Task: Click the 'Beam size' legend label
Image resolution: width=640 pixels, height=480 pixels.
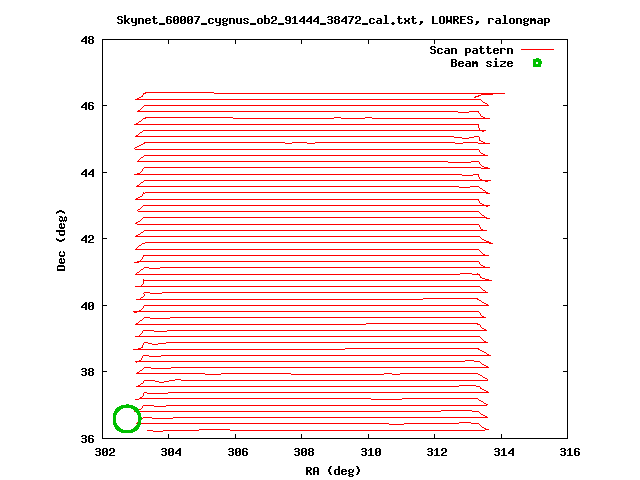Action: coord(482,63)
